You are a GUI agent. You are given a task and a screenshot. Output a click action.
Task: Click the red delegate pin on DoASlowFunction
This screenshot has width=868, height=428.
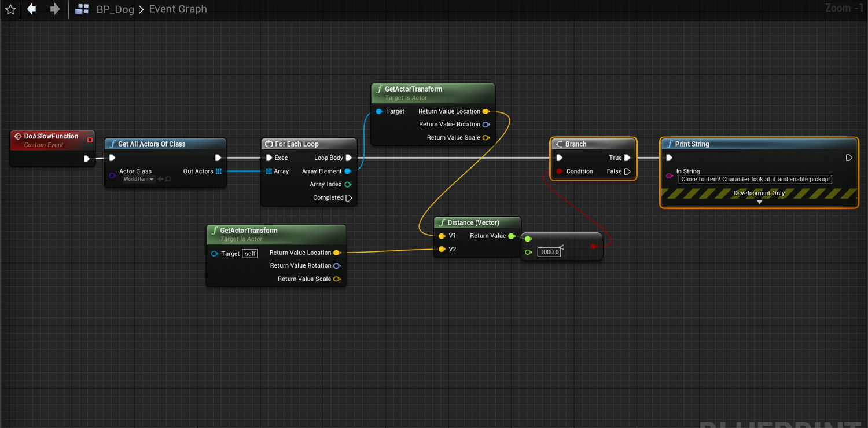(90, 140)
